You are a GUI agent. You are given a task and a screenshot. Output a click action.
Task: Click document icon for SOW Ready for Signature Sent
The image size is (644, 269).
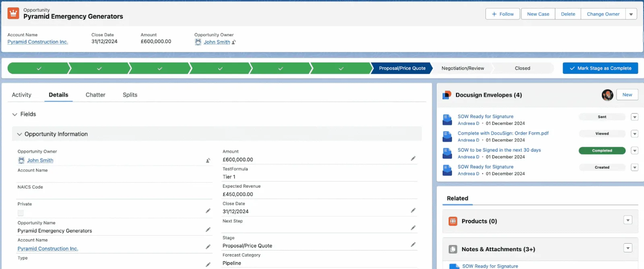point(447,120)
